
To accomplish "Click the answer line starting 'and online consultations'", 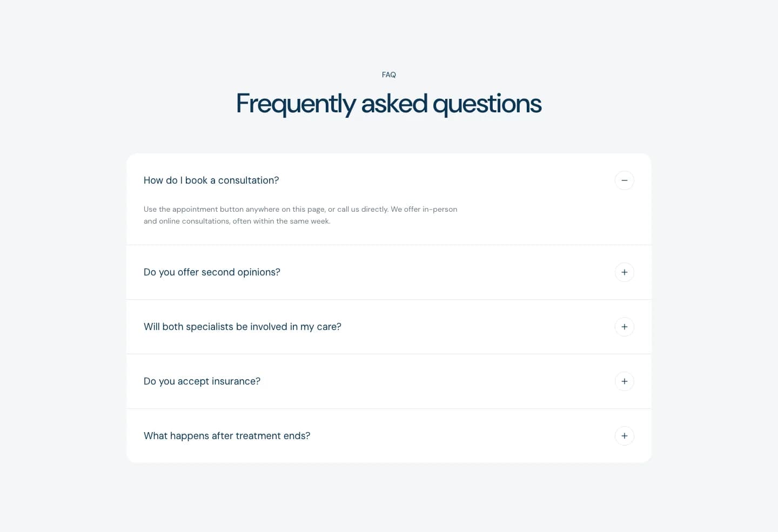I will 237,221.
